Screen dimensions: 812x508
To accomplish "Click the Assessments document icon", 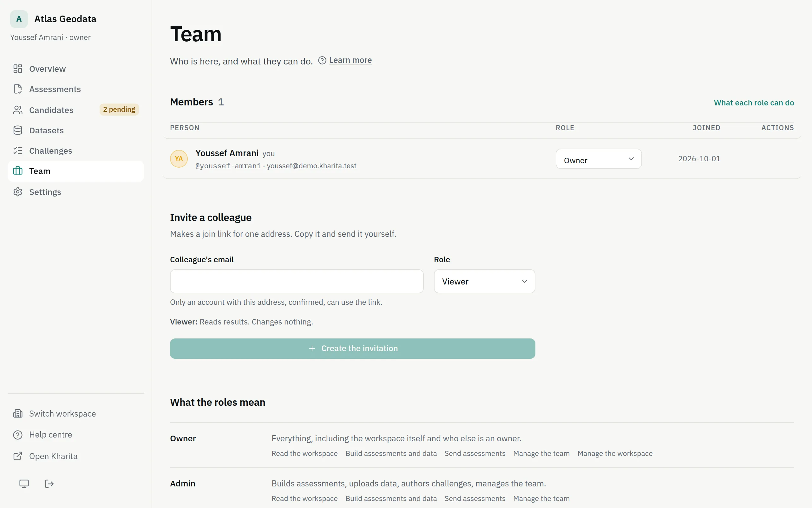I will [x=18, y=89].
